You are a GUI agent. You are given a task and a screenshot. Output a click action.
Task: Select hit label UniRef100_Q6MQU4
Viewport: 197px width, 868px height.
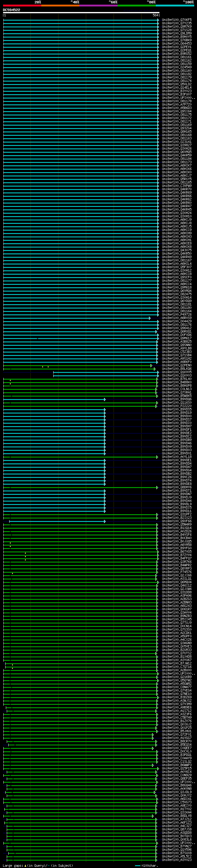click(x=177, y=582)
